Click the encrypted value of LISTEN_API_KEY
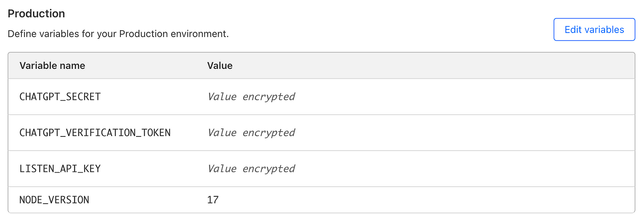Screen dimensions: 644x223 click(251, 169)
